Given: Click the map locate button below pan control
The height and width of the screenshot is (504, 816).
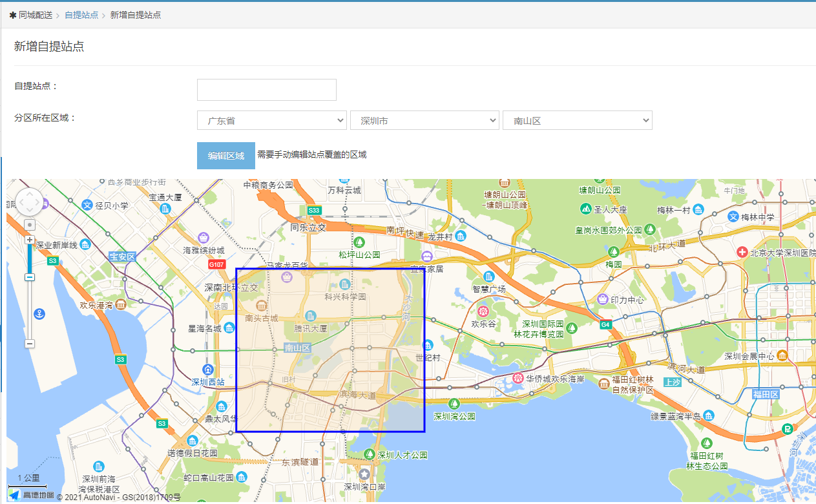Looking at the screenshot, I should pyautogui.click(x=30, y=225).
